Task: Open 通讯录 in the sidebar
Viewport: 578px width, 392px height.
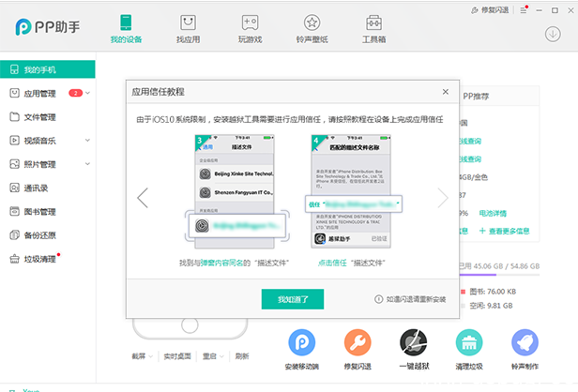Action: pos(36,188)
